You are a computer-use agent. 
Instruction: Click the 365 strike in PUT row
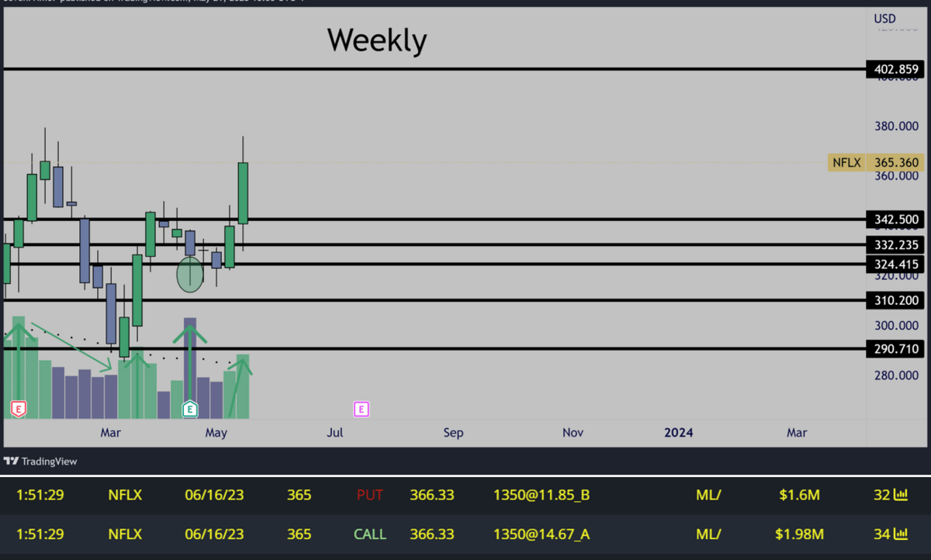(299, 495)
